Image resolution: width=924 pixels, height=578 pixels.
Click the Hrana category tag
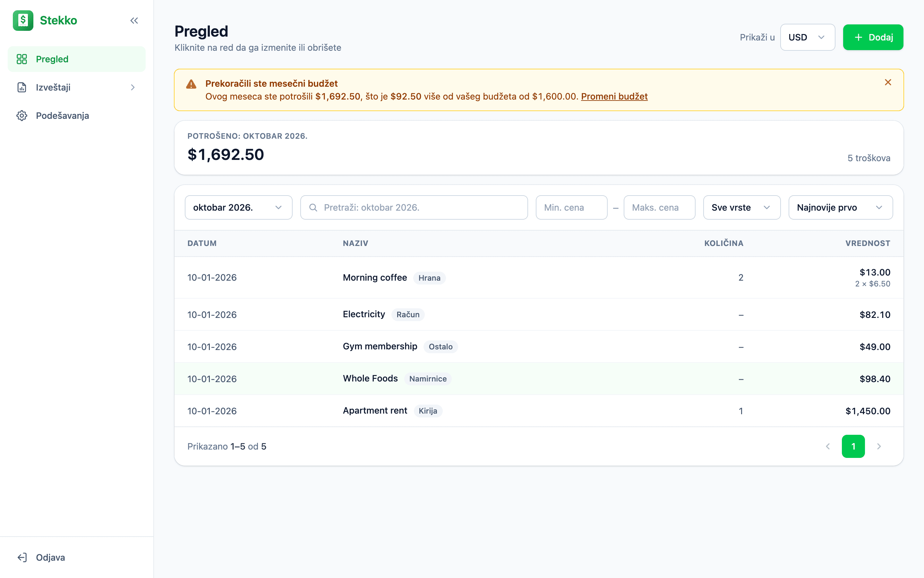429,278
